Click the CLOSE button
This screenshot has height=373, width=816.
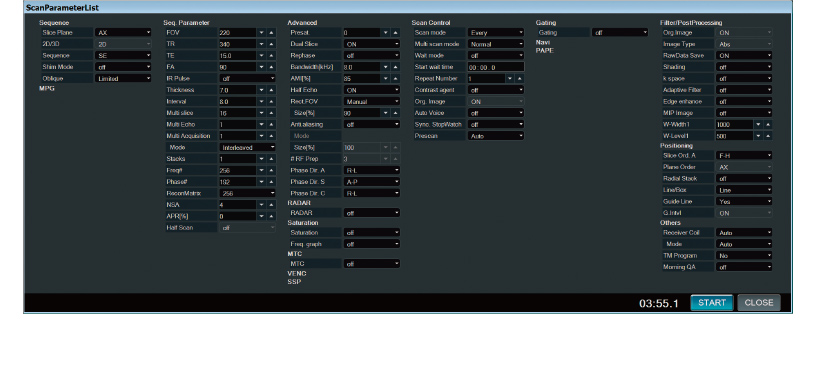(759, 303)
